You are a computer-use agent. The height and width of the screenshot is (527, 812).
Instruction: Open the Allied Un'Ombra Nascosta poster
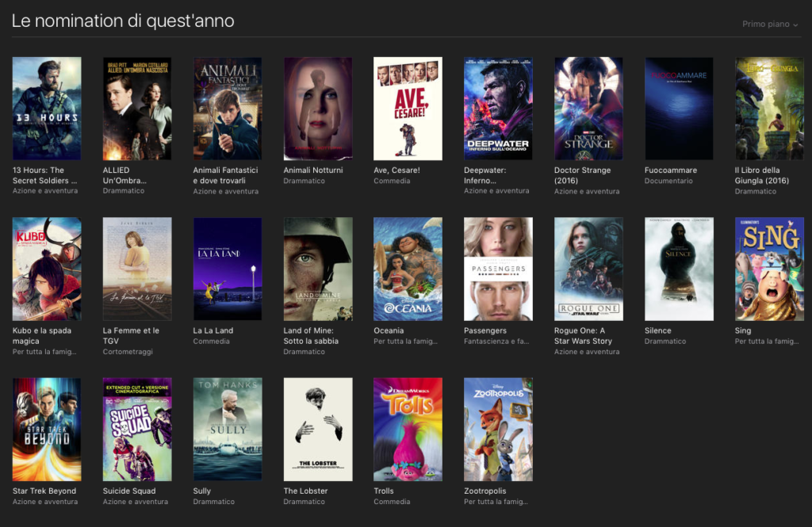(x=137, y=109)
